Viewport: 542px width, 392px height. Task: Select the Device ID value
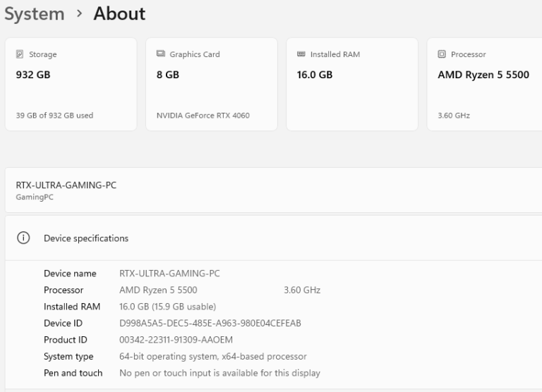[x=210, y=323]
